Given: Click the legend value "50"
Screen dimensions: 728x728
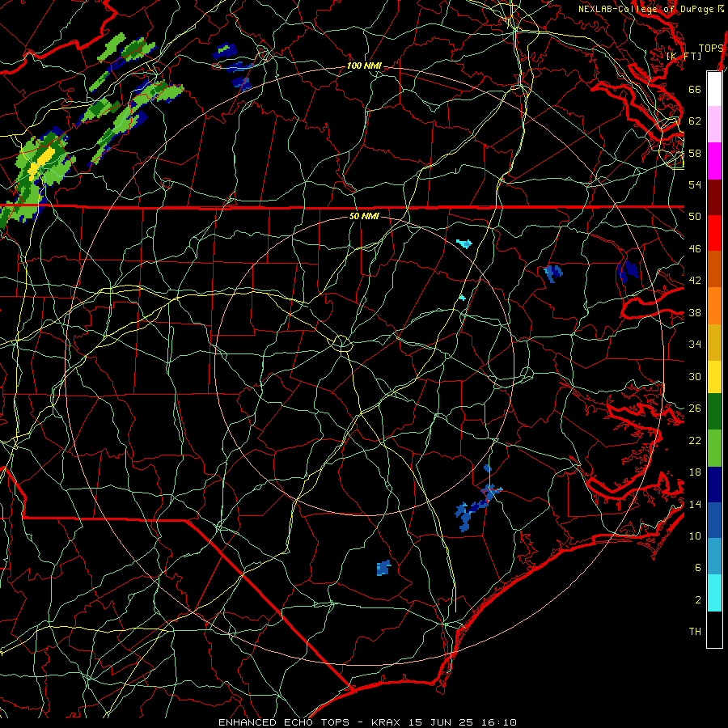Looking at the screenshot, I should point(695,217).
